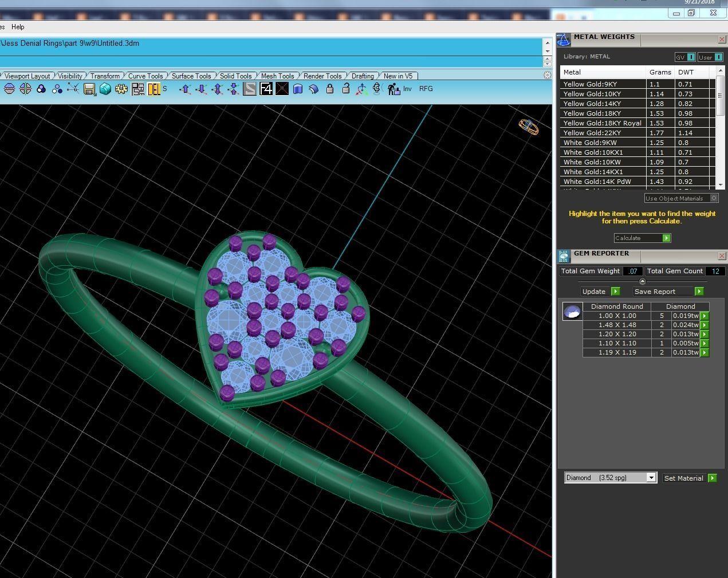This screenshot has width=728, height=578.
Task: Click the three overlapping circles icon
Action: click(x=41, y=89)
